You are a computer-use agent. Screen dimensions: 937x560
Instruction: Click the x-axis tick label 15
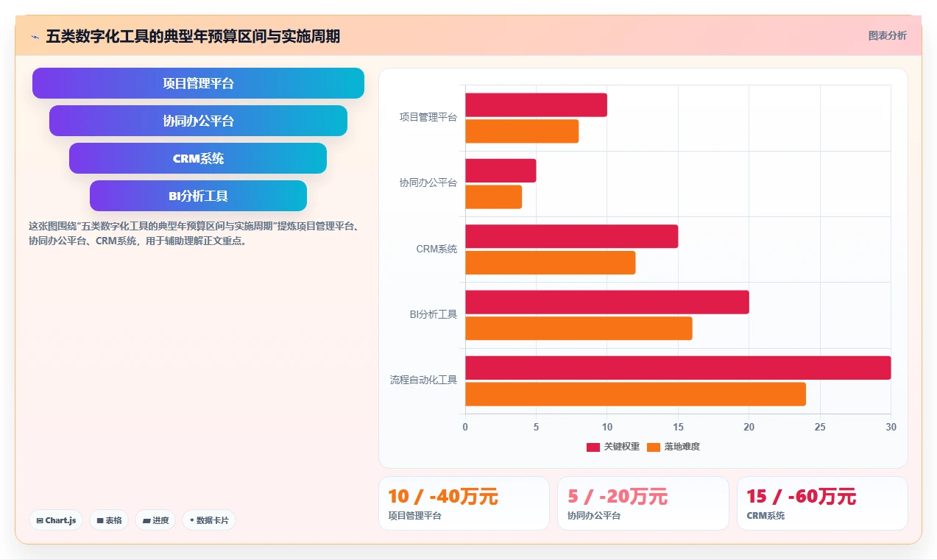pos(678,427)
